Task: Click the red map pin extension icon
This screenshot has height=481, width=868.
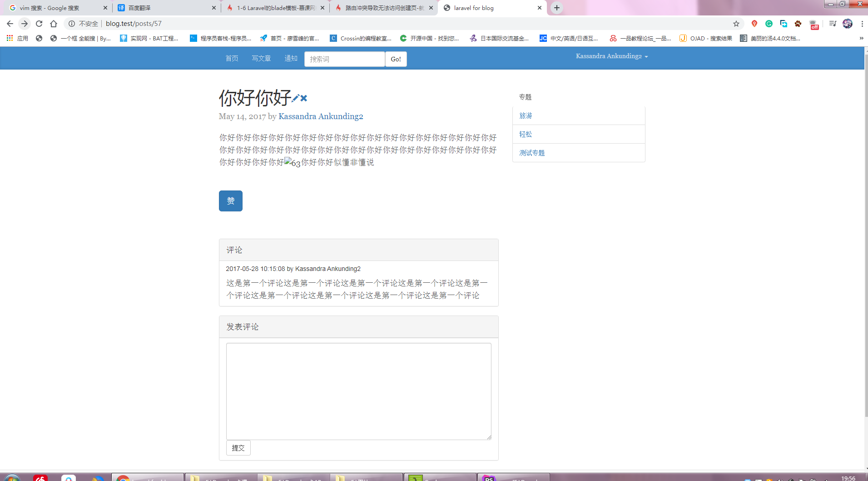Action: tap(754, 24)
